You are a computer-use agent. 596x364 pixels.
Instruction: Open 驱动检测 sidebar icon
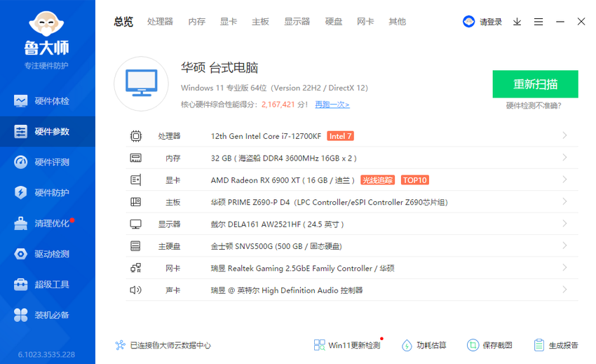(x=20, y=254)
